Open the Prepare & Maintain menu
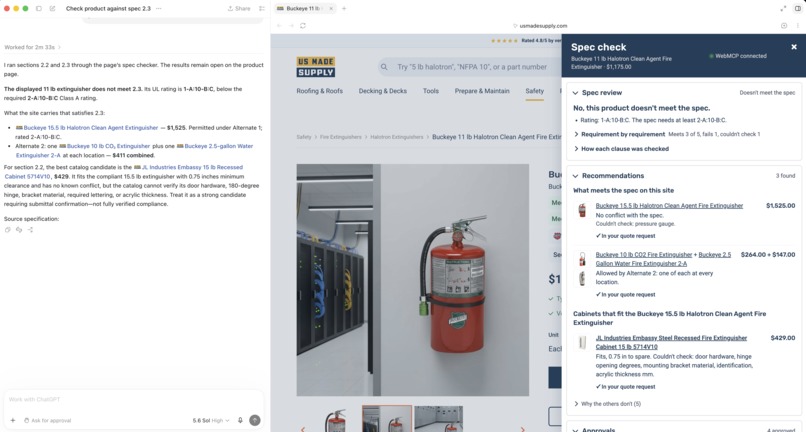Viewport: 806px width, 432px height. (482, 91)
